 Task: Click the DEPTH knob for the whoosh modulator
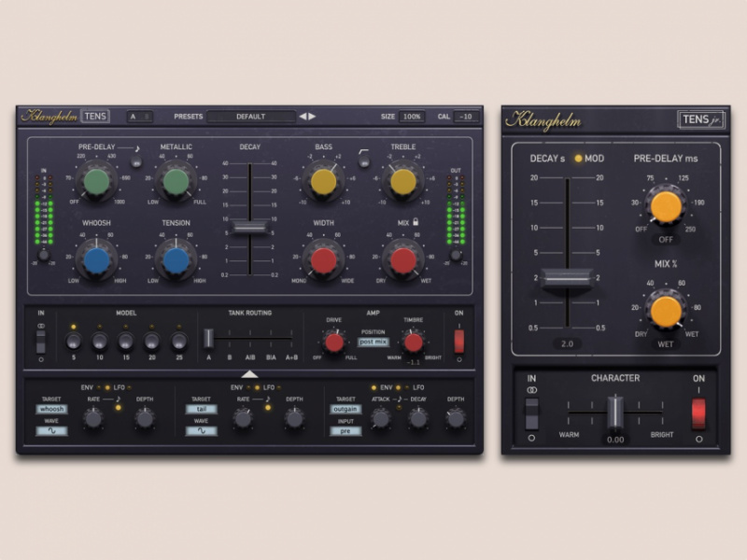(x=145, y=419)
